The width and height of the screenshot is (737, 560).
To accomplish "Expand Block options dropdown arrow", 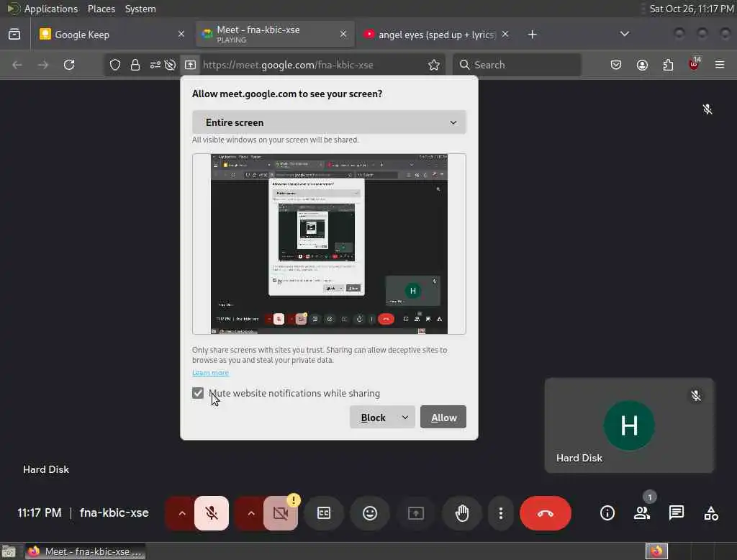I will point(405,417).
